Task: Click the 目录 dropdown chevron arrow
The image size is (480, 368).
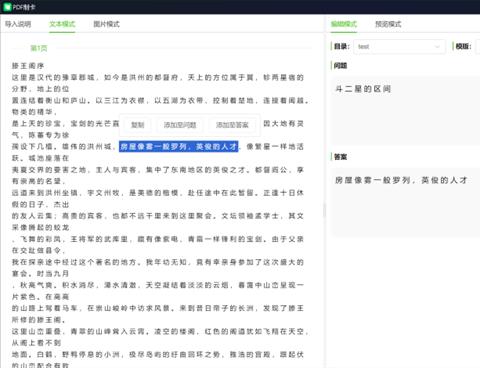Action: [x=437, y=47]
